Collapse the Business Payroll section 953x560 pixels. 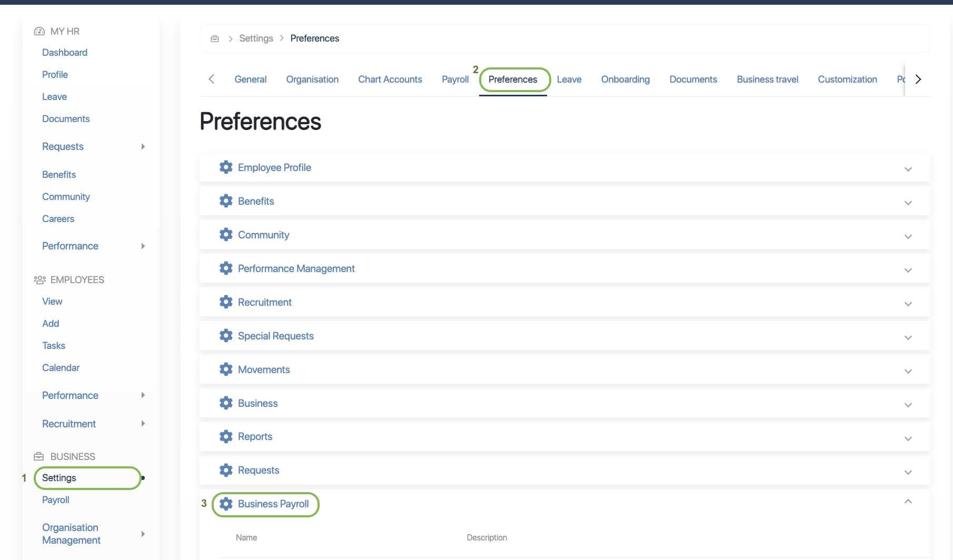pos(908,502)
